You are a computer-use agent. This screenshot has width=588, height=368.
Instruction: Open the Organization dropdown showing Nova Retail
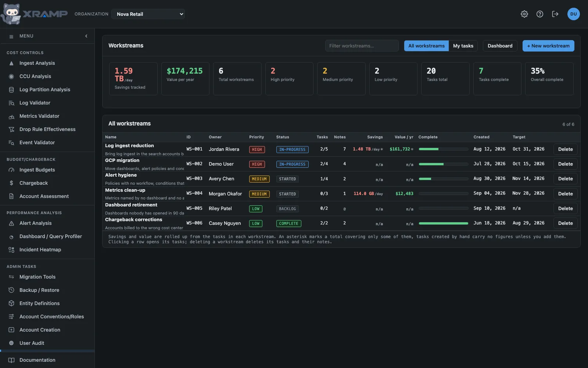pyautogui.click(x=148, y=14)
